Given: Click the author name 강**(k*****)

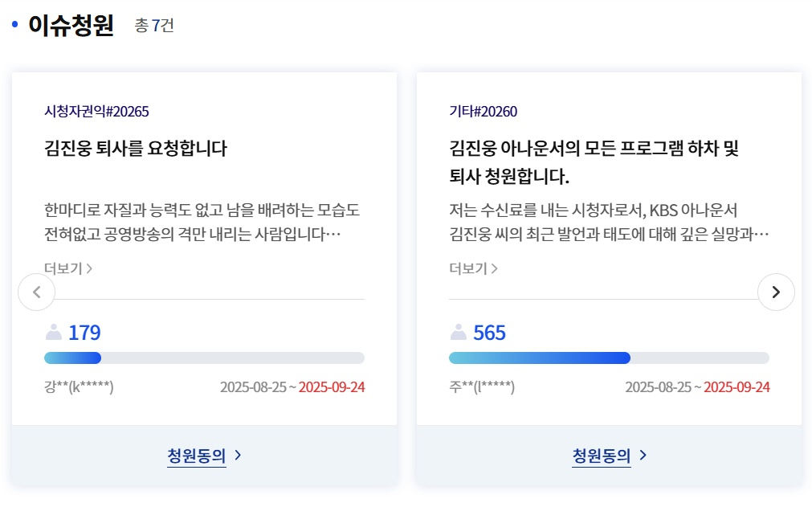Looking at the screenshot, I should [x=79, y=387].
